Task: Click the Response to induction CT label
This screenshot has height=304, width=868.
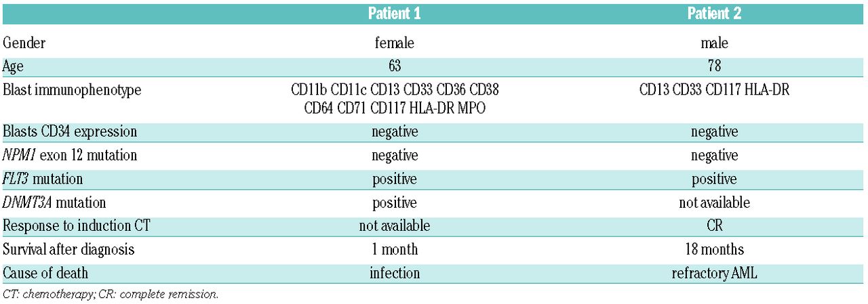Action: 75,226
